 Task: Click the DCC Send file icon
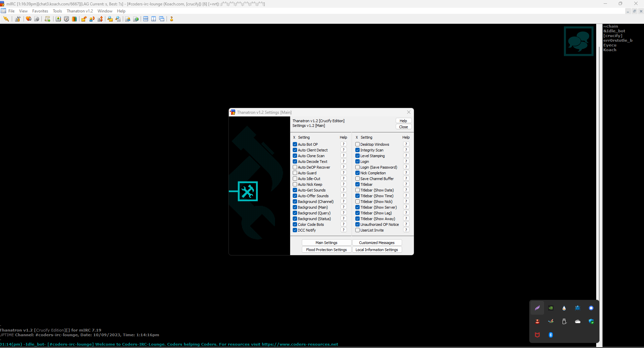(x=84, y=19)
